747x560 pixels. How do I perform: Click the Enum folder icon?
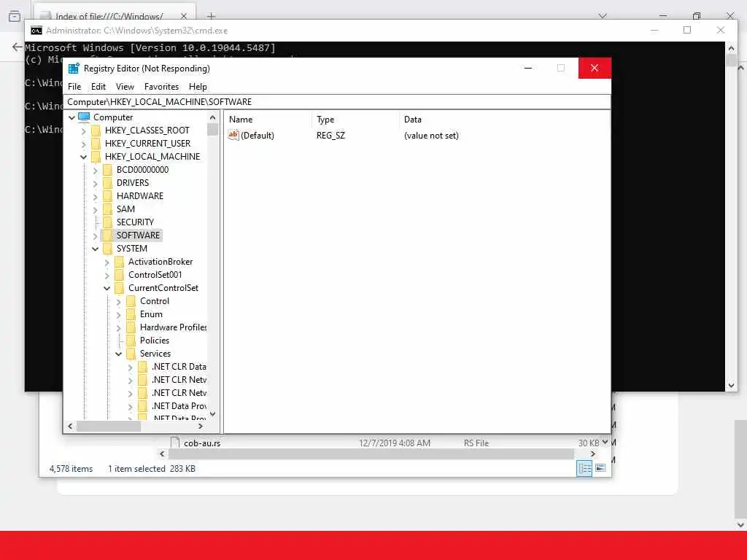(x=131, y=314)
